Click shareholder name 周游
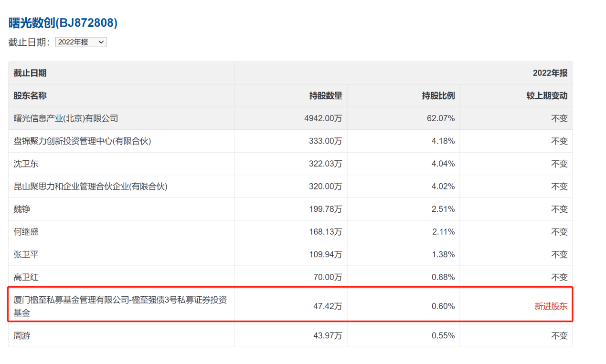The width and height of the screenshot is (606, 364). tap(21, 336)
